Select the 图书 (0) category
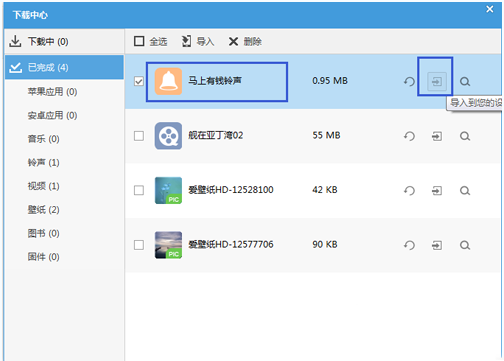 [x=43, y=233]
